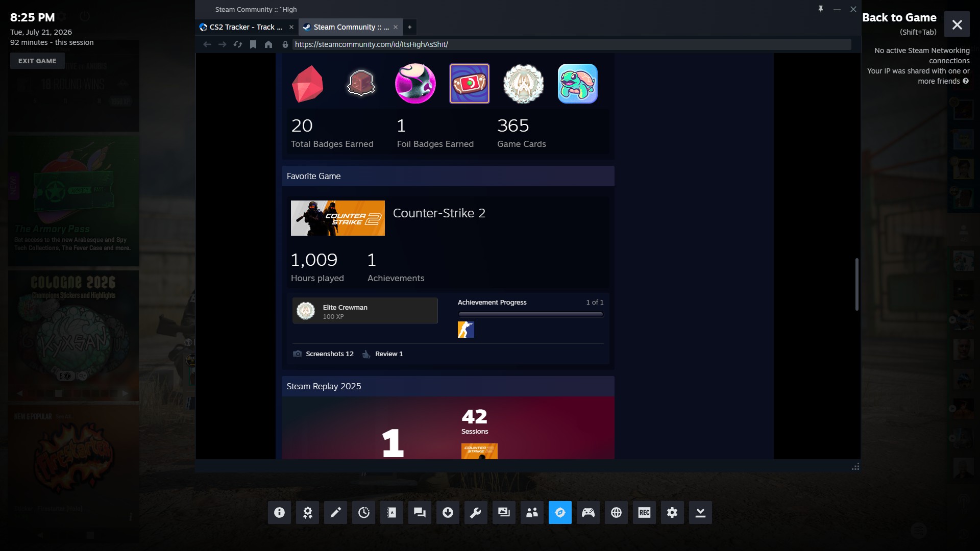
Task: Click the browser window resize grip
Action: [x=855, y=467]
